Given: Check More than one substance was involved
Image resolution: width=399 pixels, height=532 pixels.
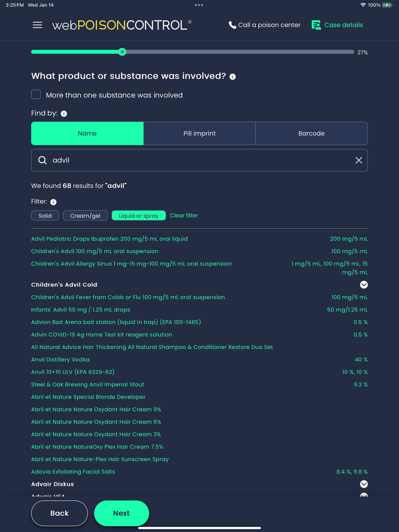Looking at the screenshot, I should coord(36,94).
